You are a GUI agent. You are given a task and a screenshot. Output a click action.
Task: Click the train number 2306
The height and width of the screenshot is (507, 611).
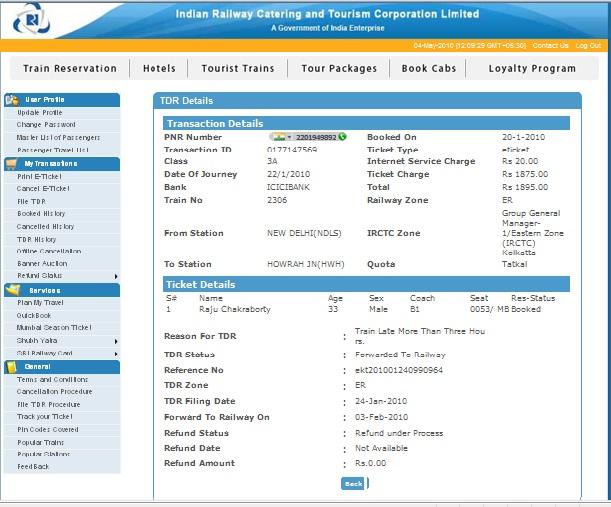[x=277, y=200]
